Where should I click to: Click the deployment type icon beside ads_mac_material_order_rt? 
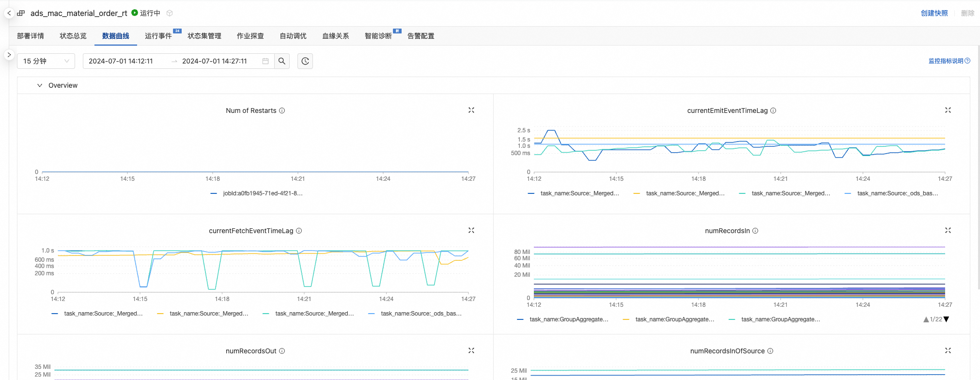coord(21,13)
